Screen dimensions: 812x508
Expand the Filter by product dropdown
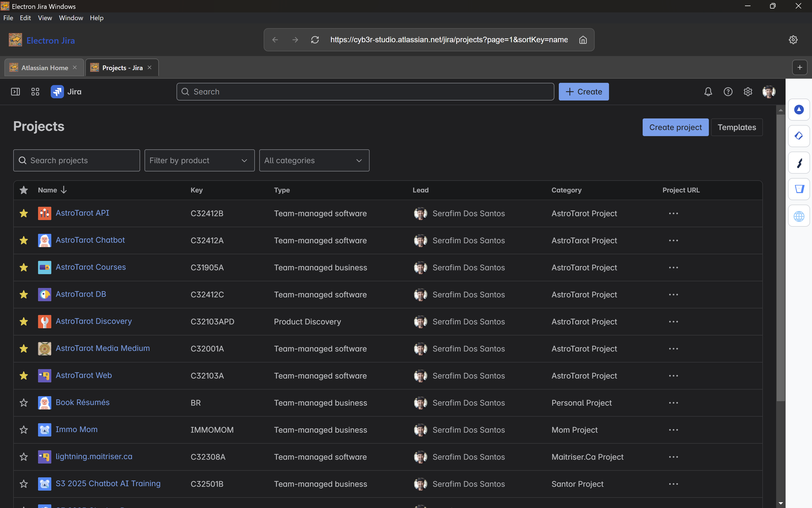click(199, 161)
